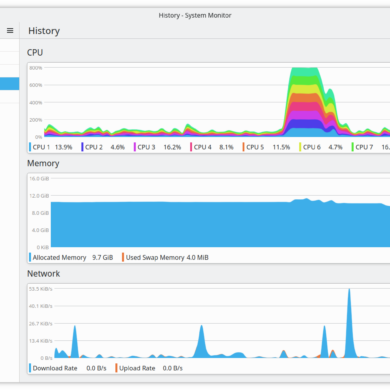Screen dimensions: 390x390
Task: Click the CPU 2 legend color marker
Action: click(82, 147)
